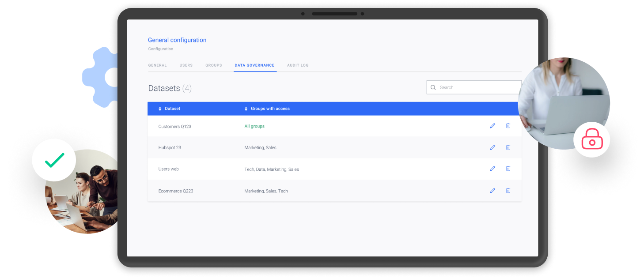Edit the Hubspot 23 dataset
Viewport: 644px width, 278px height.
tap(492, 147)
